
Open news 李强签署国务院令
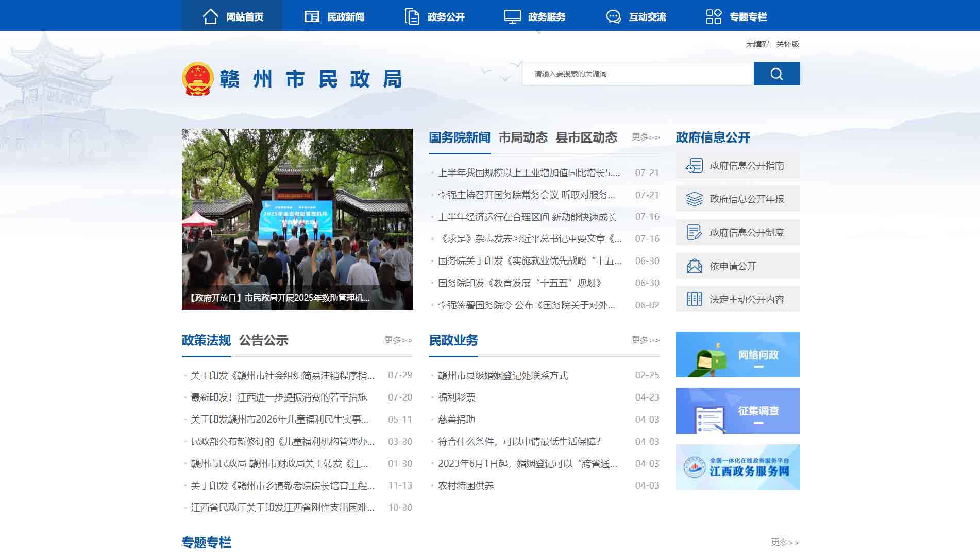(527, 305)
